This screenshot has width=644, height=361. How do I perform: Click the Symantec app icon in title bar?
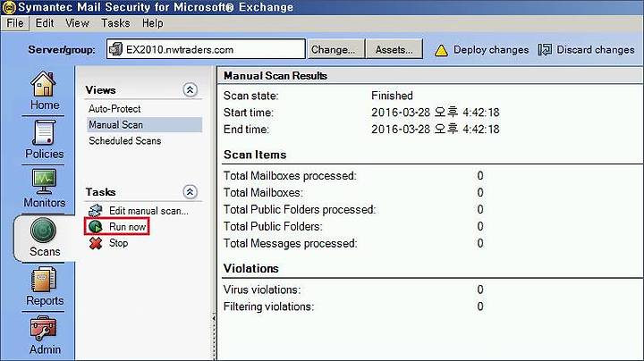click(x=9, y=7)
